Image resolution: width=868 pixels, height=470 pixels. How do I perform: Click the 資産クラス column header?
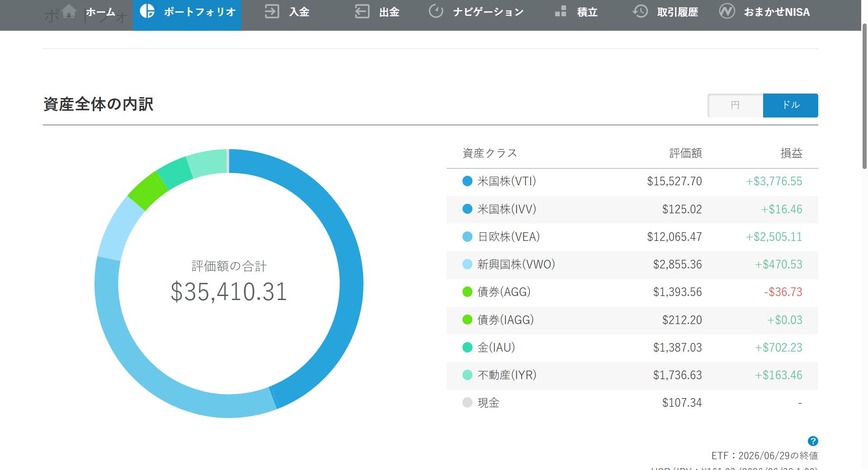tap(490, 153)
